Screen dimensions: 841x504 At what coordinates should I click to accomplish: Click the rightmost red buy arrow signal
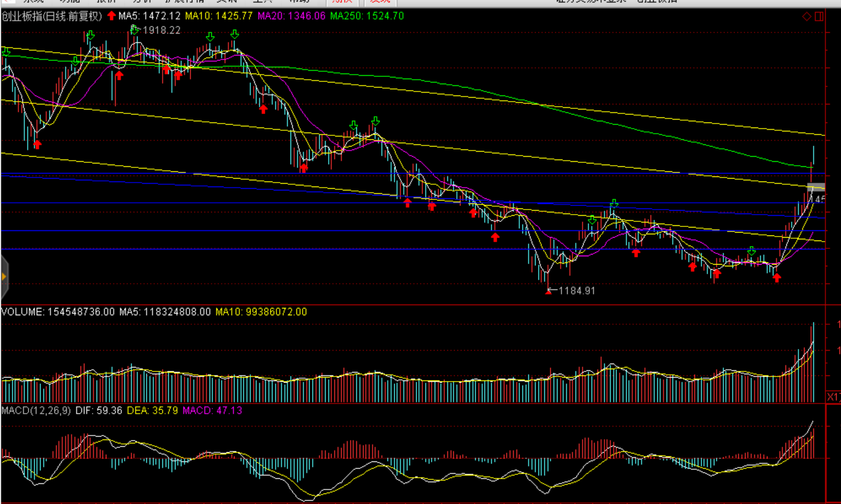tap(777, 277)
